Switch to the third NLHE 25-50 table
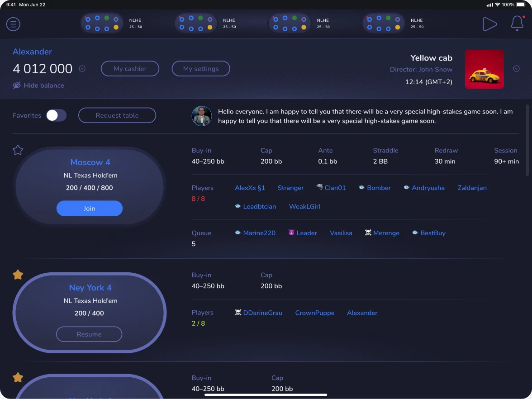Viewport: 532px width, 399px height. click(x=290, y=24)
